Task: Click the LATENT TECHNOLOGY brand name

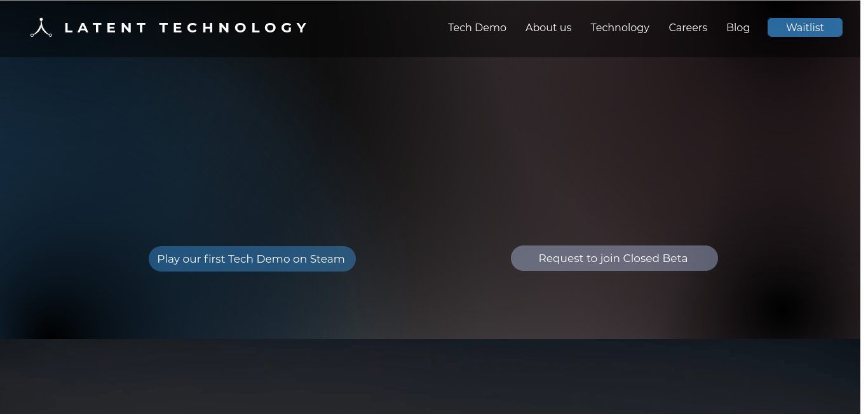Action: click(x=186, y=27)
